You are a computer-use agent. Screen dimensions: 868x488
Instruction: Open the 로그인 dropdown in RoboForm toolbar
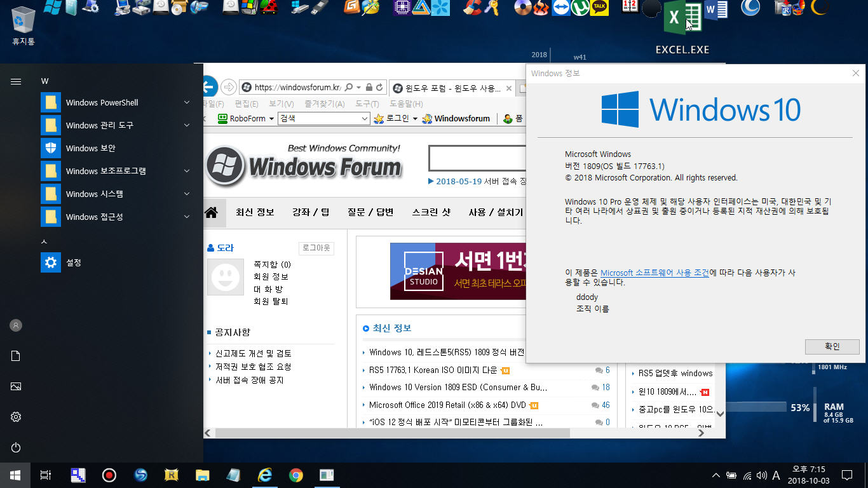point(415,119)
